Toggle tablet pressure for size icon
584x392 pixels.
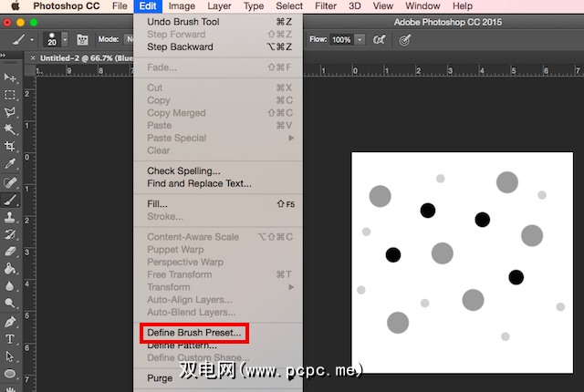[405, 40]
